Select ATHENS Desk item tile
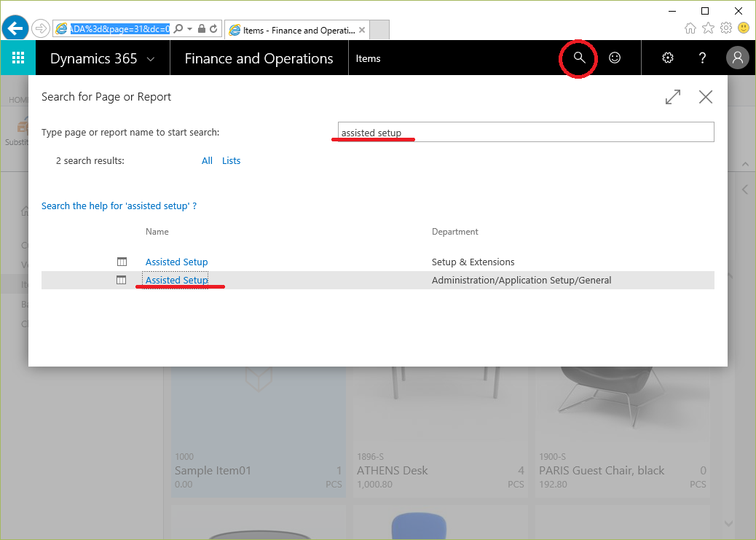 point(440,432)
